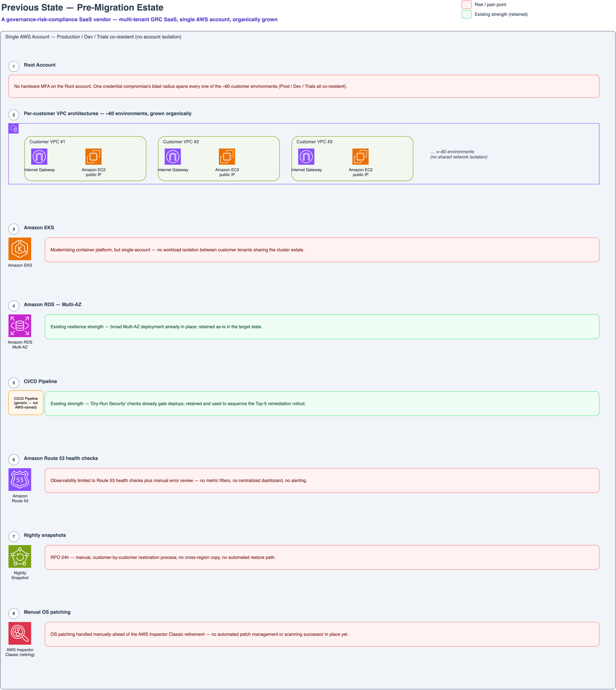Click the 'Amazon RDS — Multi-AZ' heading
This screenshot has width=616, height=690.
point(52,304)
